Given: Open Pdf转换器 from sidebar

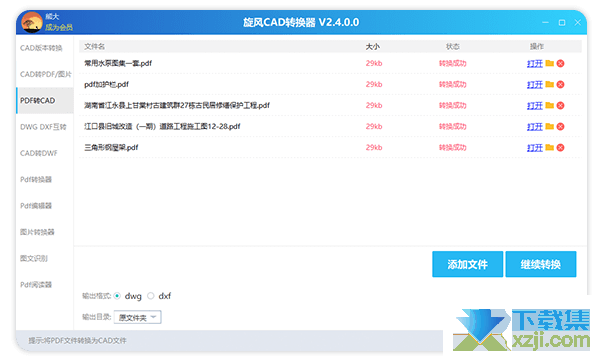Looking at the screenshot, I should 36,179.
